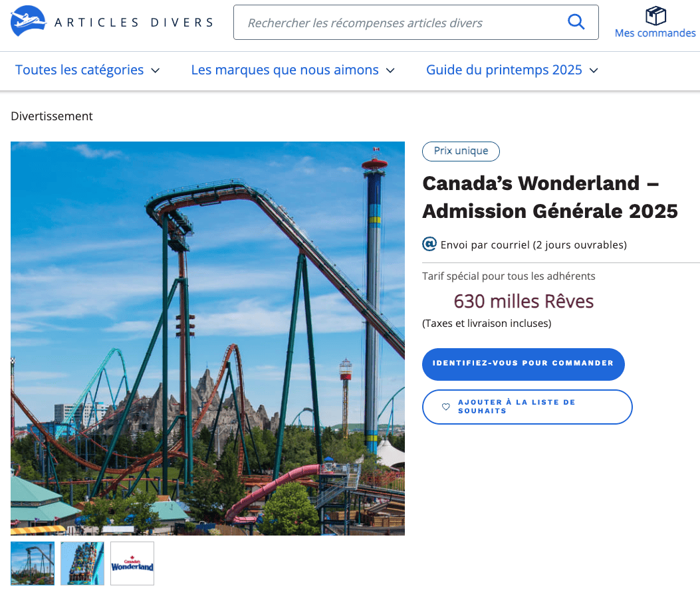
Task: Click Identifiez-vous pour commander button
Action: pos(523,364)
